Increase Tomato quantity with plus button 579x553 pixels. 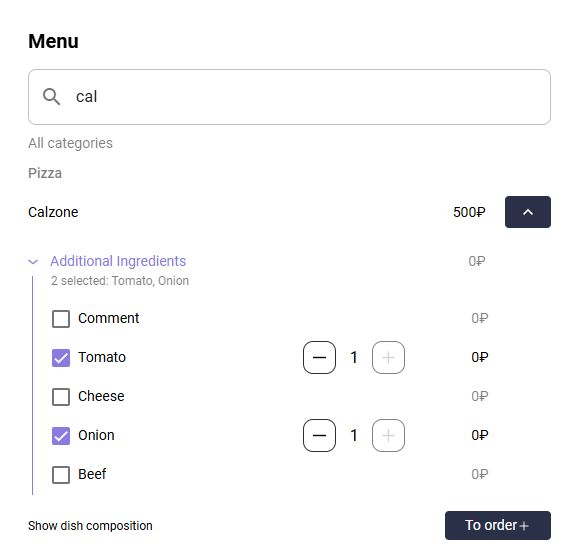(x=388, y=357)
